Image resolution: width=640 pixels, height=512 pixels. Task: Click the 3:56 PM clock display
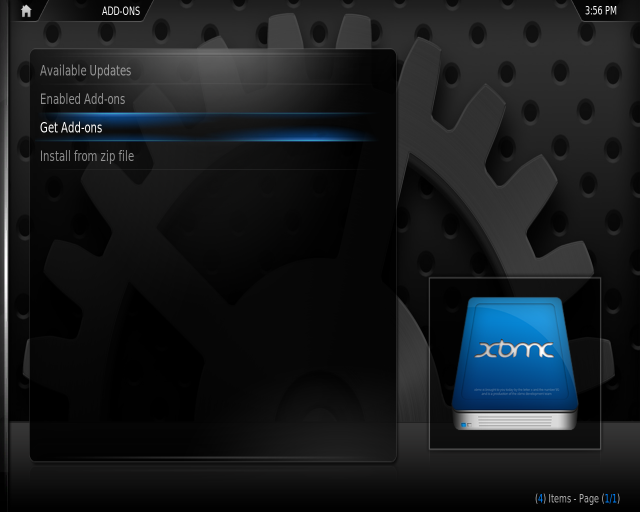pos(600,11)
